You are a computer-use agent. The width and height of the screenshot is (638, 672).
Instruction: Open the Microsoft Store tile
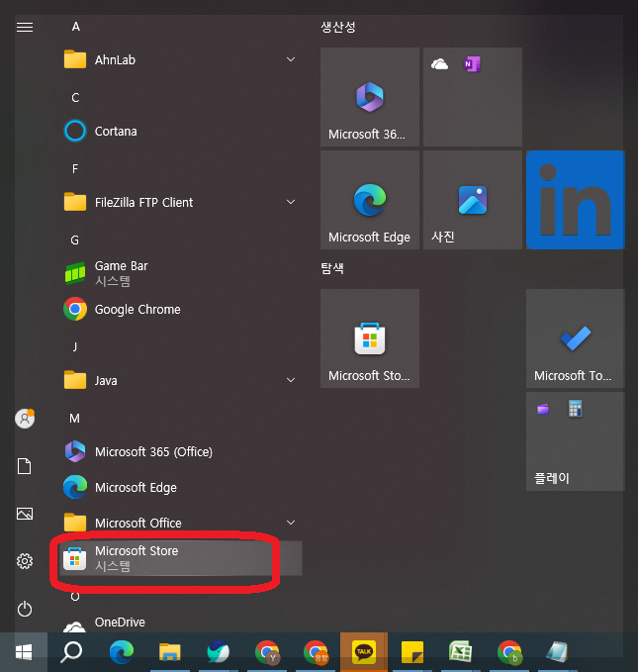point(370,338)
